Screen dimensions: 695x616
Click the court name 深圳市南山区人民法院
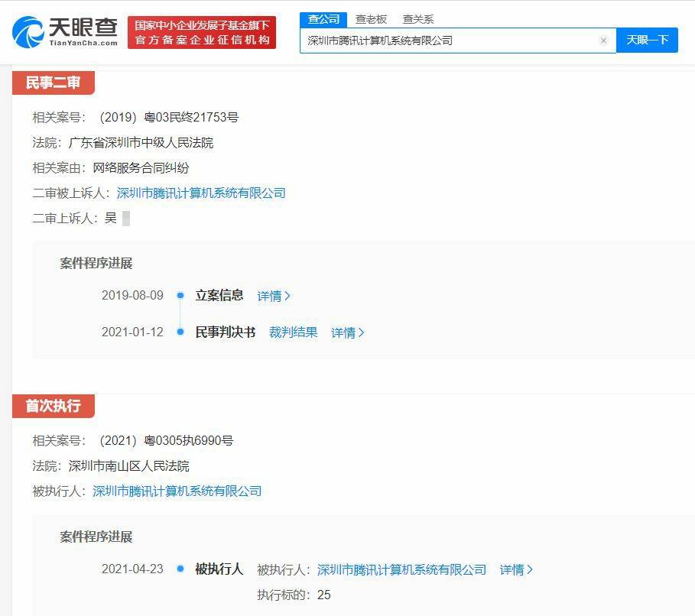[x=128, y=465]
